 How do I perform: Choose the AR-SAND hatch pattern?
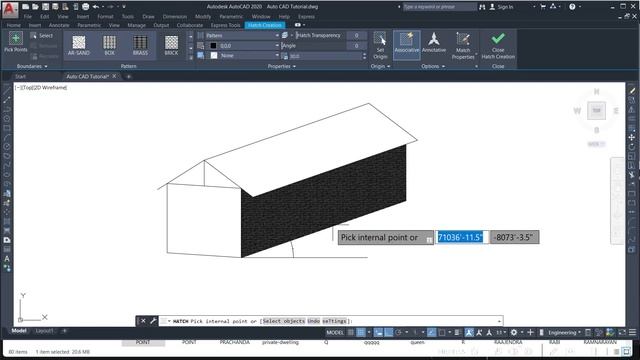point(78,45)
